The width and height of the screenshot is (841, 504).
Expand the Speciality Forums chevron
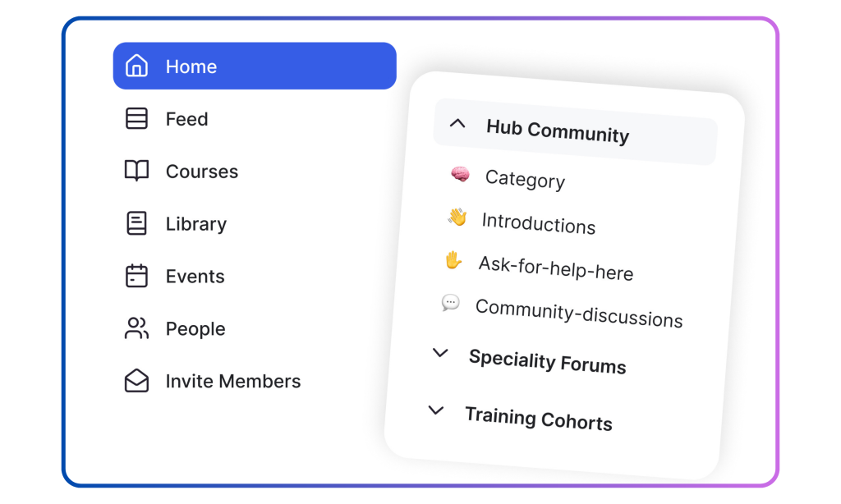(440, 353)
